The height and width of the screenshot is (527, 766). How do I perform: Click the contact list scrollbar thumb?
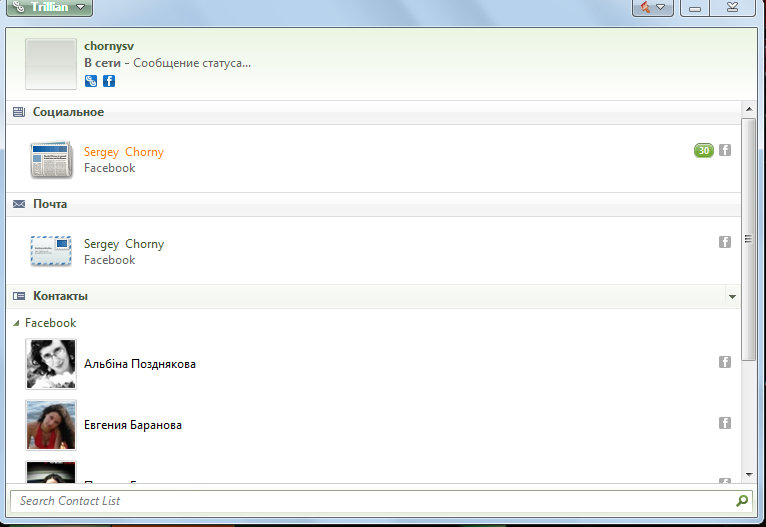coord(748,239)
